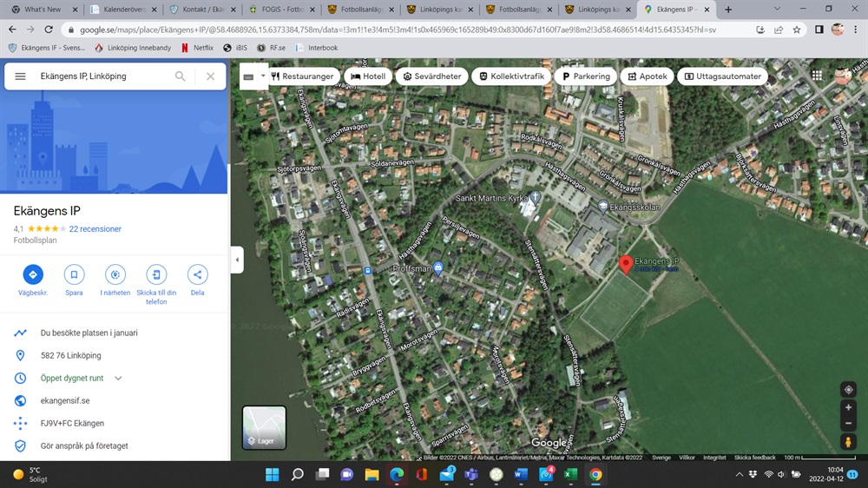Click the search magnifier icon
Viewport: 868px width, 488px height.
pos(181,76)
